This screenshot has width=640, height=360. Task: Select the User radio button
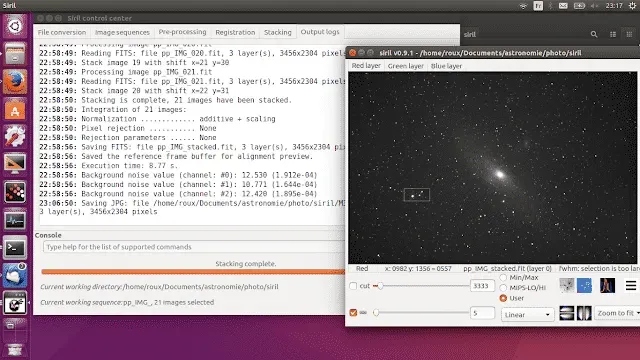click(x=503, y=298)
